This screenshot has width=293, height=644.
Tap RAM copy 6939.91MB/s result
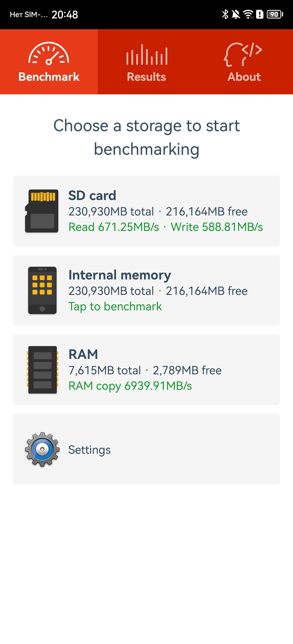click(130, 386)
